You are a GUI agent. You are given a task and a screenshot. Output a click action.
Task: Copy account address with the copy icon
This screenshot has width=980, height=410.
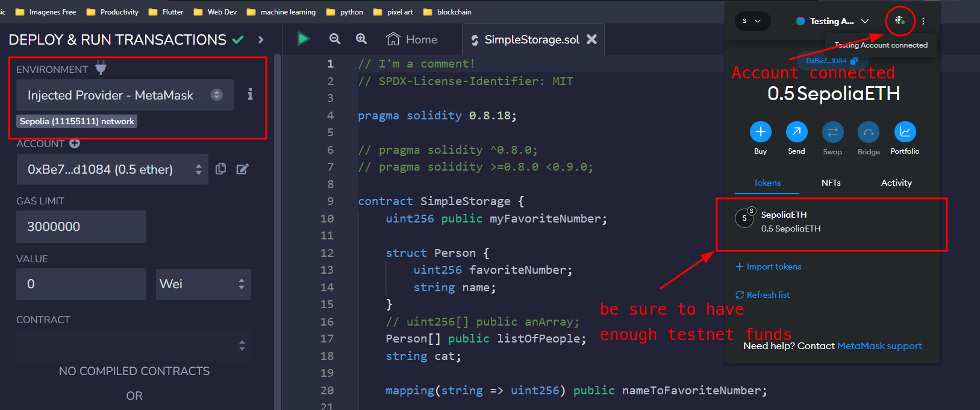click(x=221, y=169)
